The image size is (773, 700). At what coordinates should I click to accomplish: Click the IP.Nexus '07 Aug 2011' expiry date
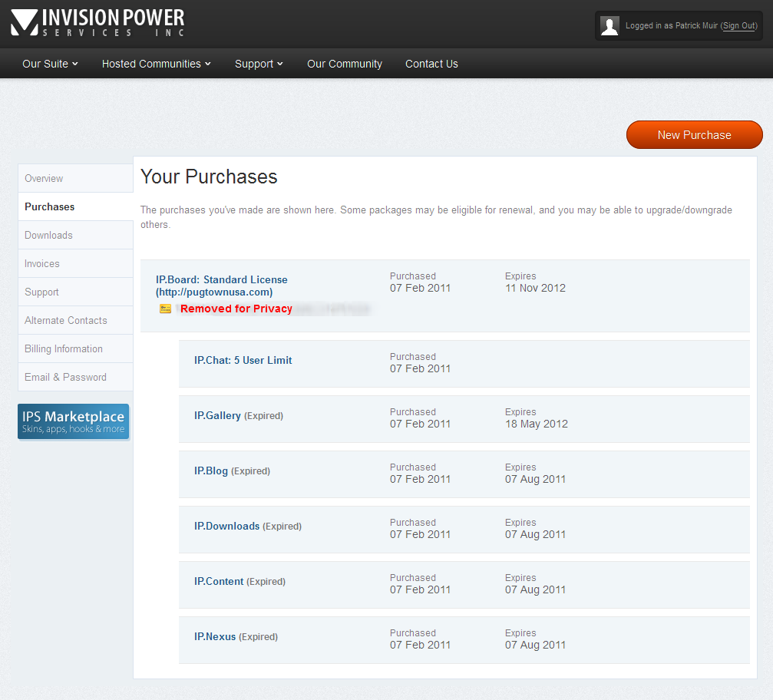coord(535,645)
